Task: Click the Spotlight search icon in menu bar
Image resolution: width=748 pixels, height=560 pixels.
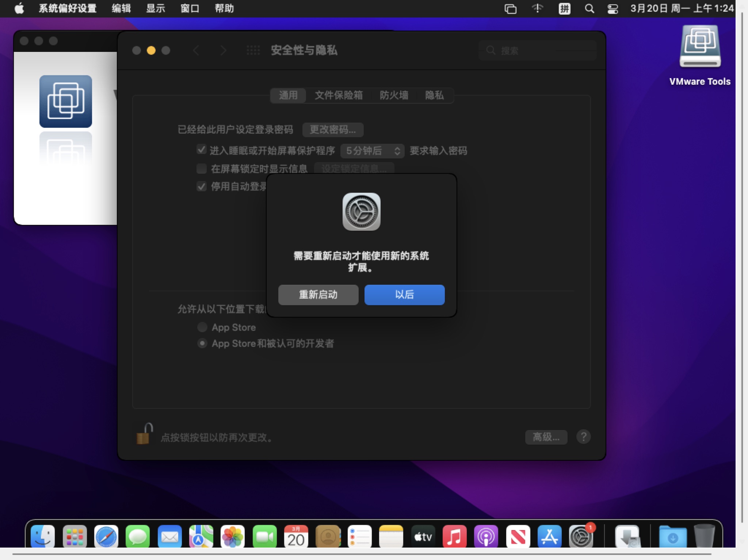Action: click(x=589, y=8)
